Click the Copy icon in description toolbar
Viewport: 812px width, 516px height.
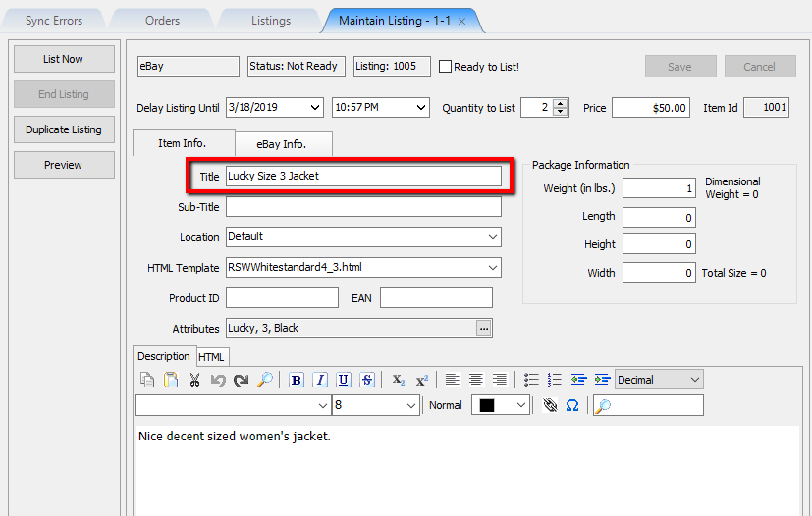point(147,380)
